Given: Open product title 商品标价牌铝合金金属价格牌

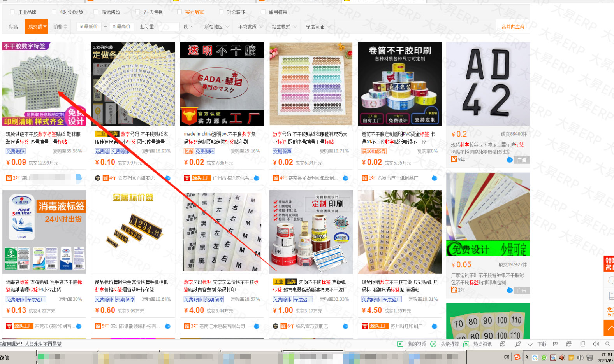Looking at the screenshot, I should pos(132,286).
